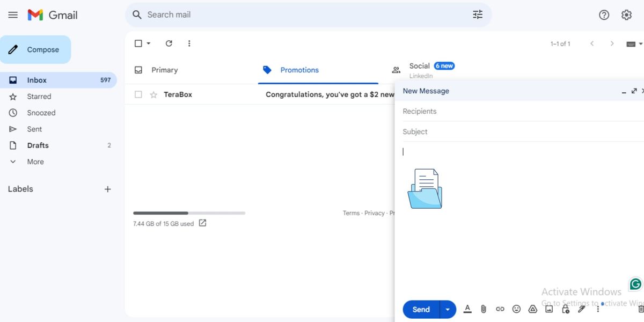Switch to the Social tab

[420, 66]
